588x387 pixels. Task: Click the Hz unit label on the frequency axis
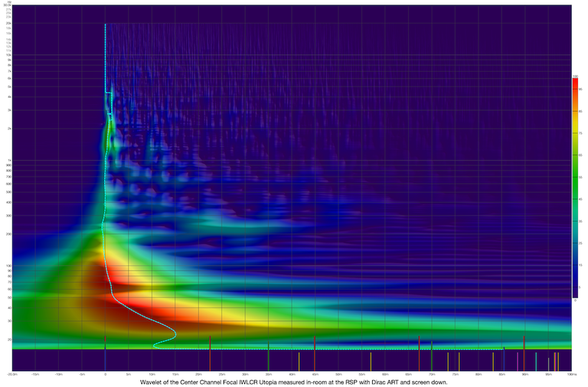8,4
